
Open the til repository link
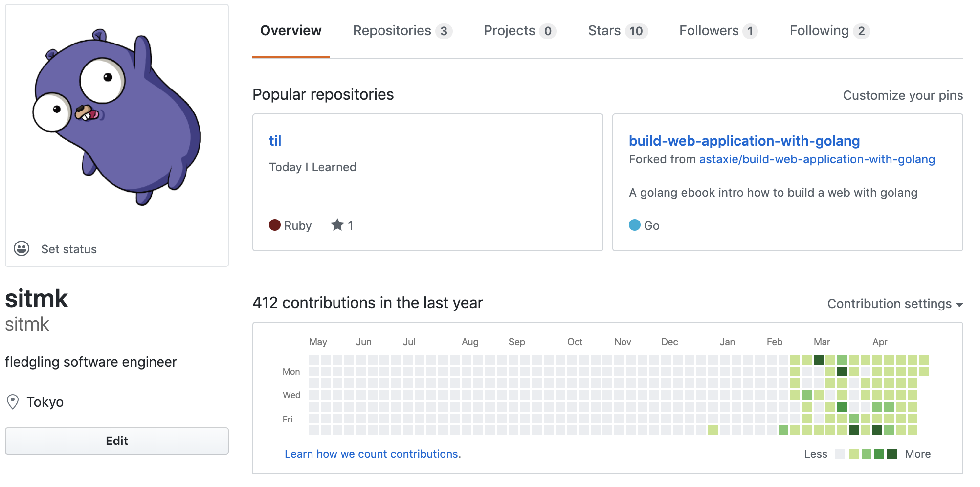tap(275, 141)
